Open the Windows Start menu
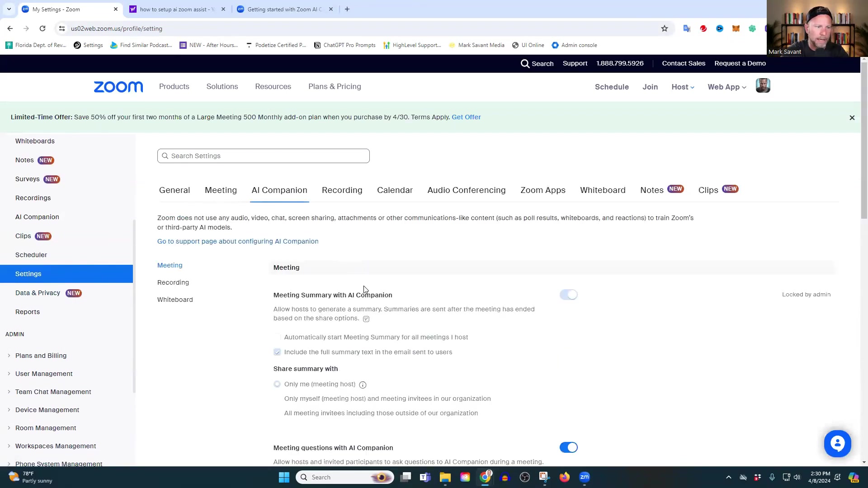Screen dimensions: 868x488 click(x=284, y=477)
